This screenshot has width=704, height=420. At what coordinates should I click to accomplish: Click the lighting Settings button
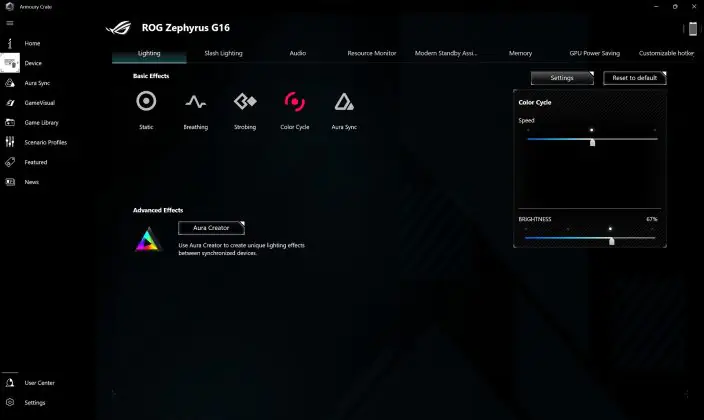click(562, 78)
